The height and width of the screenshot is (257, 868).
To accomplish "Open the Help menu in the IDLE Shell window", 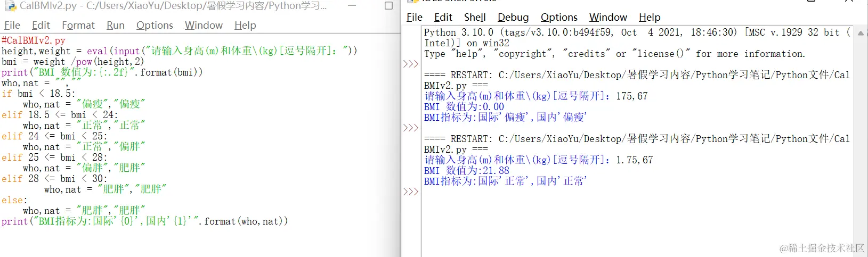I will [650, 17].
